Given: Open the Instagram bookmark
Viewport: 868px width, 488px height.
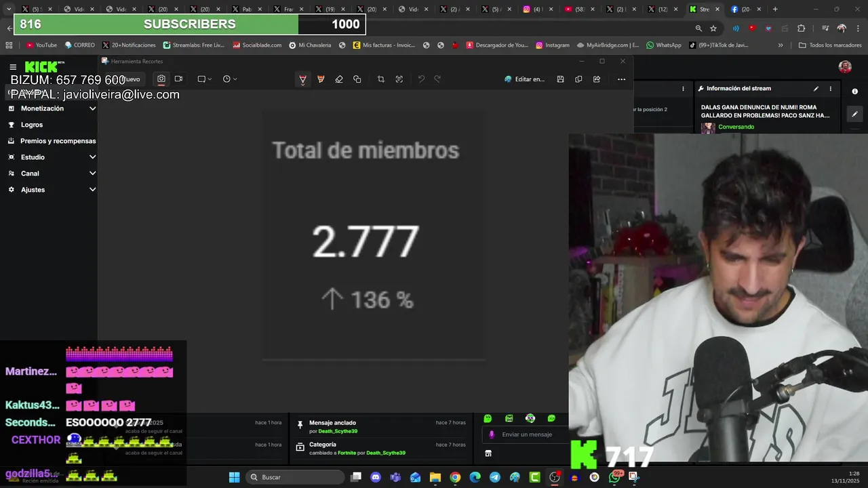Looking at the screenshot, I should click(552, 45).
